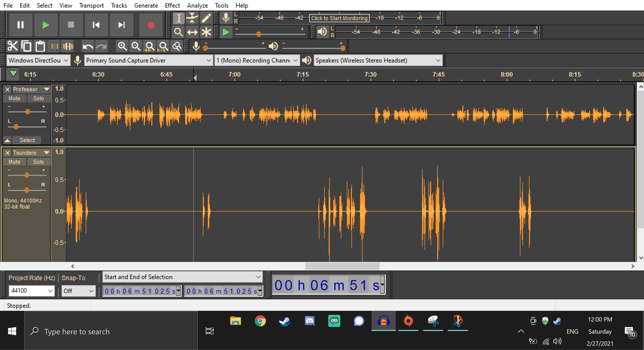Click the Undo arrow icon

click(88, 46)
